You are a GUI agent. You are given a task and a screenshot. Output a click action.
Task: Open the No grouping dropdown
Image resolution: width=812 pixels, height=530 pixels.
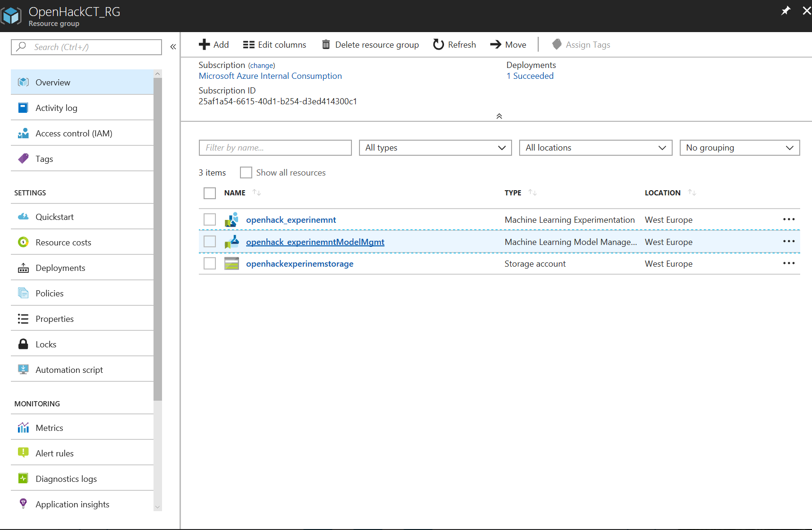739,148
